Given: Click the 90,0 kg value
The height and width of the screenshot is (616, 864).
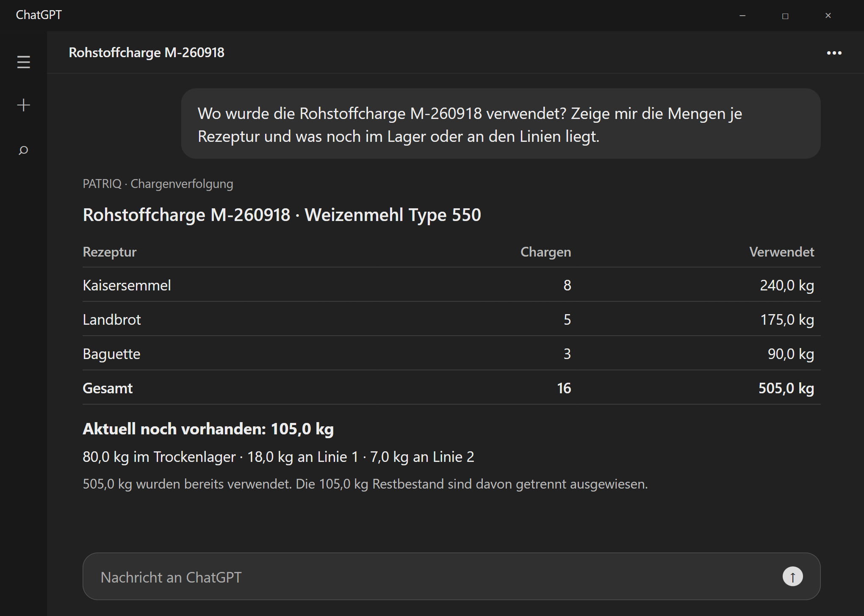Looking at the screenshot, I should (x=791, y=354).
